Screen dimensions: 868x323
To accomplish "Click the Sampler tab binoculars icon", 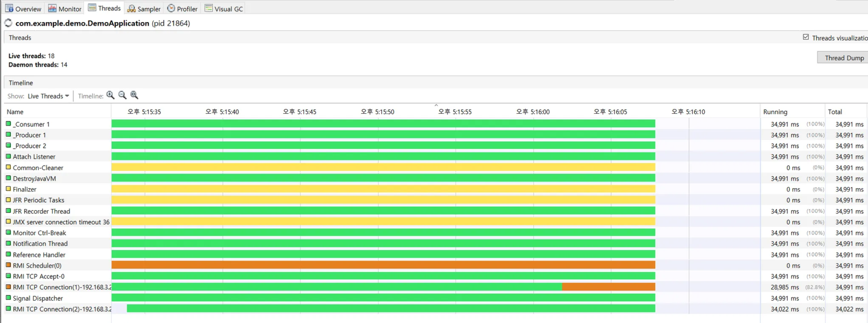I will pyautogui.click(x=131, y=8).
